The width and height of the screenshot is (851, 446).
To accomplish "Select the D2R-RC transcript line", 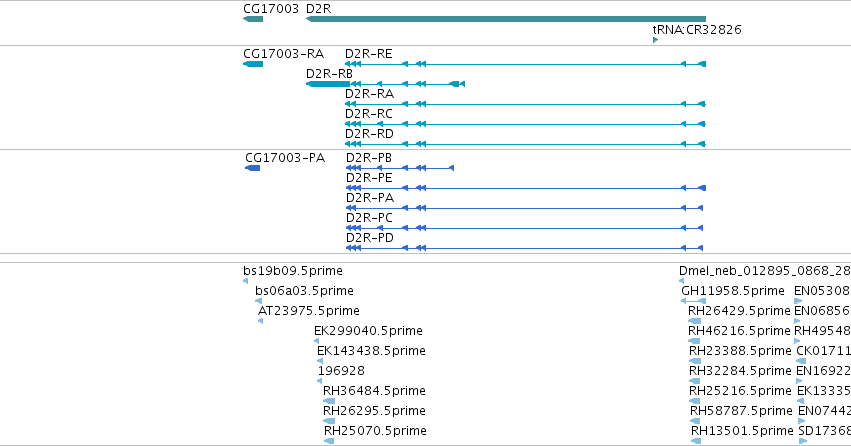I will (x=525, y=124).
